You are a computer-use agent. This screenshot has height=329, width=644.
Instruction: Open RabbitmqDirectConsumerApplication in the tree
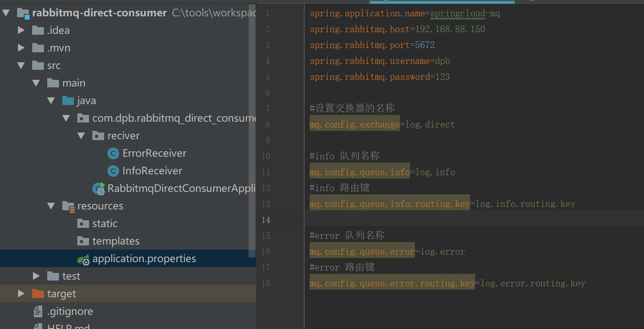(181, 189)
